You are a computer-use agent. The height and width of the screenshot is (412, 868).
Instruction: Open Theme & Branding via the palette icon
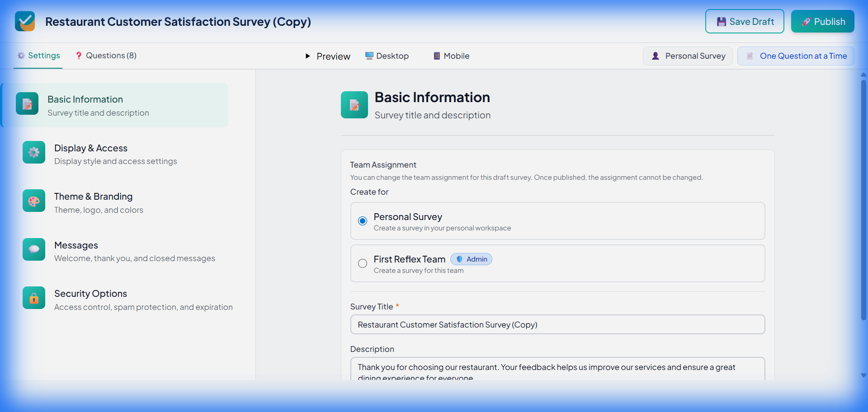tap(33, 201)
